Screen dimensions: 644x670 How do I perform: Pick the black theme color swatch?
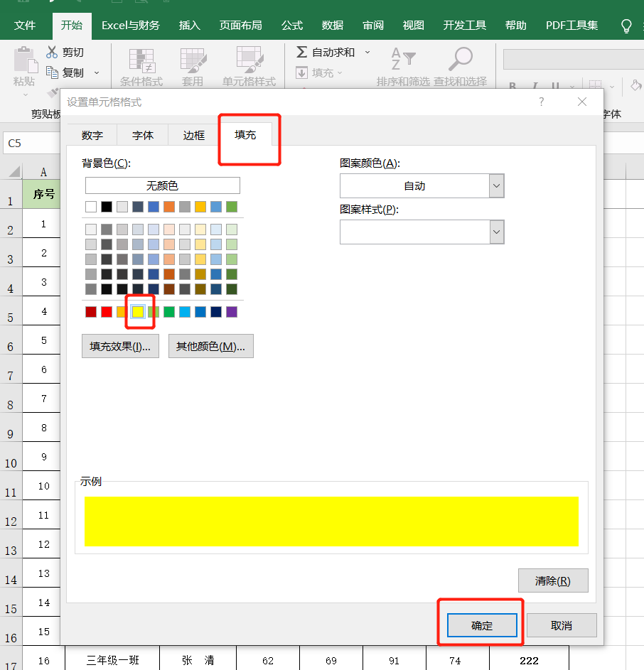[107, 207]
